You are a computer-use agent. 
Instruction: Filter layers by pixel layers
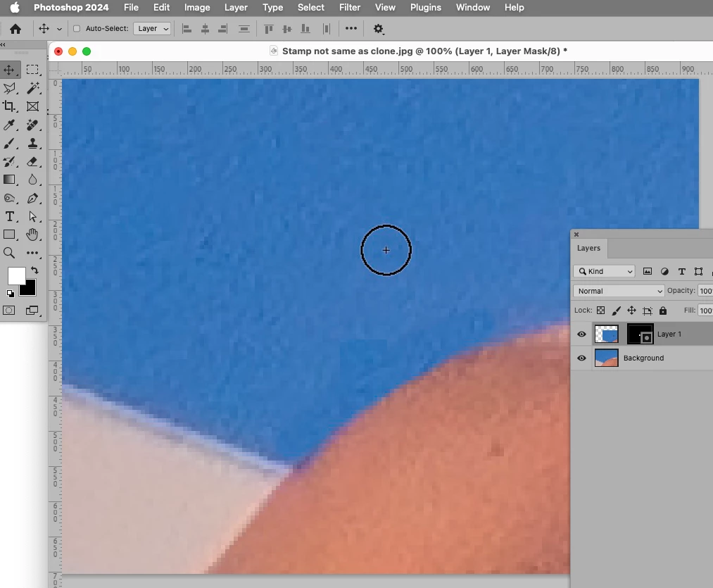[648, 271]
